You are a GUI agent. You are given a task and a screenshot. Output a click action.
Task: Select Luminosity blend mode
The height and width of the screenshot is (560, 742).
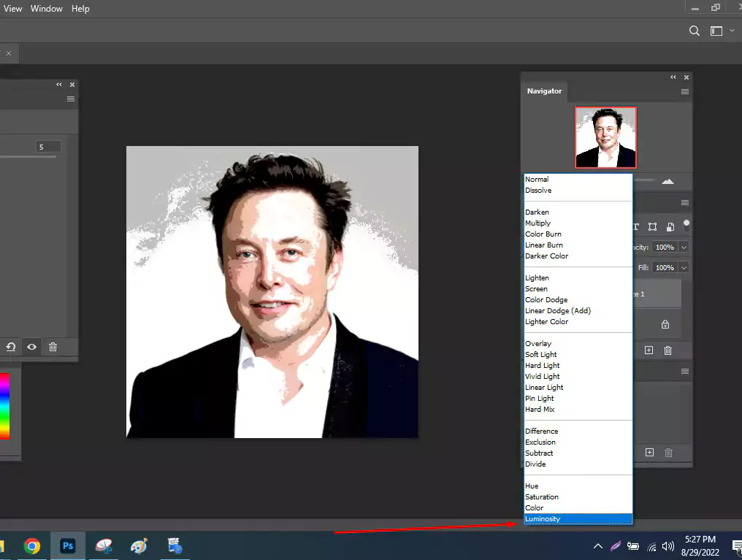coord(578,519)
